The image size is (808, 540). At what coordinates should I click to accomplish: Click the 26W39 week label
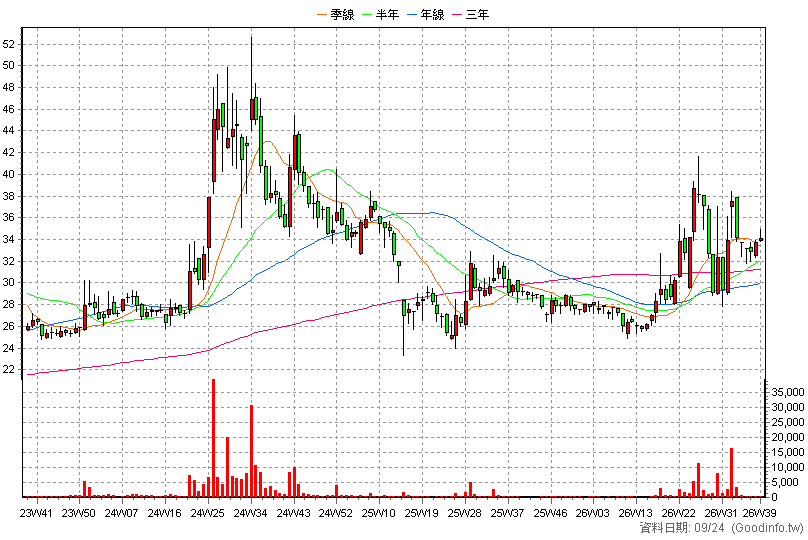pos(760,513)
